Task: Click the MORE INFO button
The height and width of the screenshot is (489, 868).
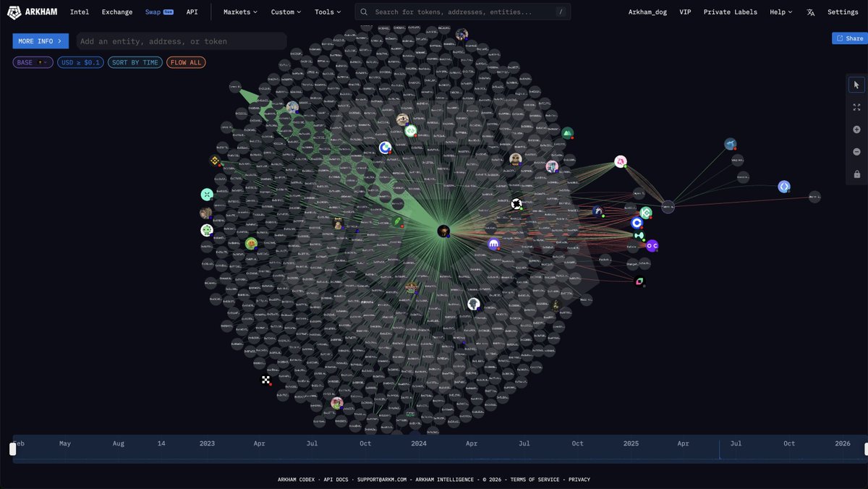Action: click(x=41, y=41)
